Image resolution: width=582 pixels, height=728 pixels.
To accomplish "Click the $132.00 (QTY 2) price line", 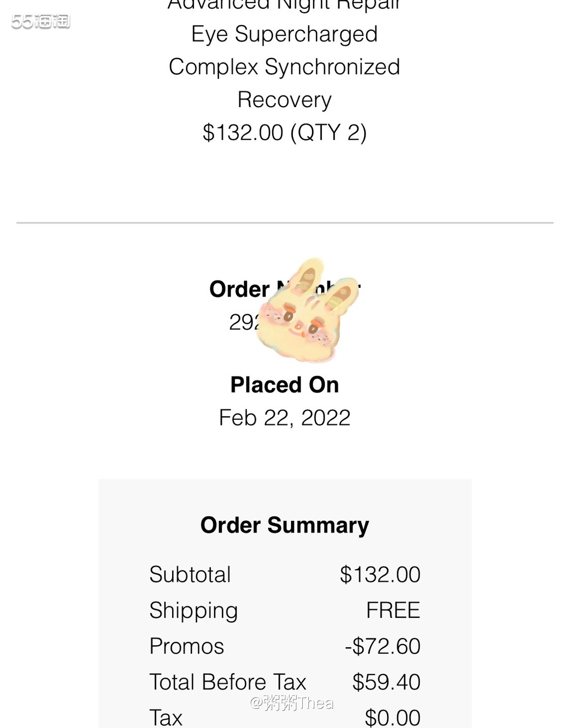I will 284,133.
